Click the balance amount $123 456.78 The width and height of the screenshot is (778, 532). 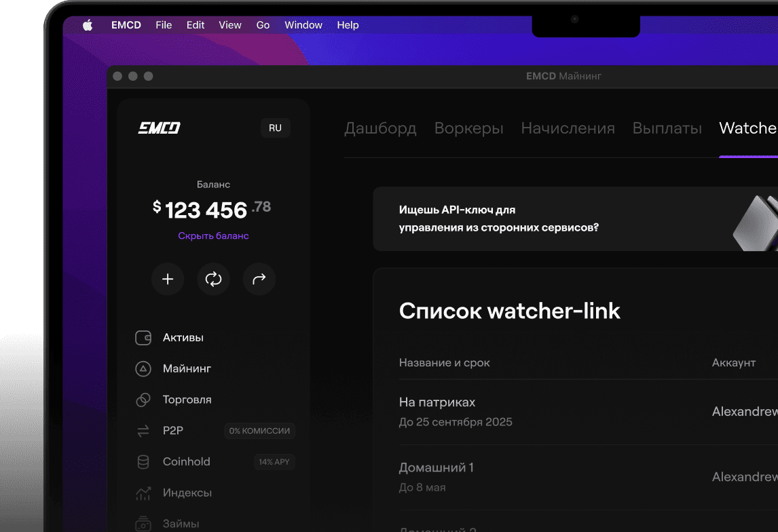point(212,210)
